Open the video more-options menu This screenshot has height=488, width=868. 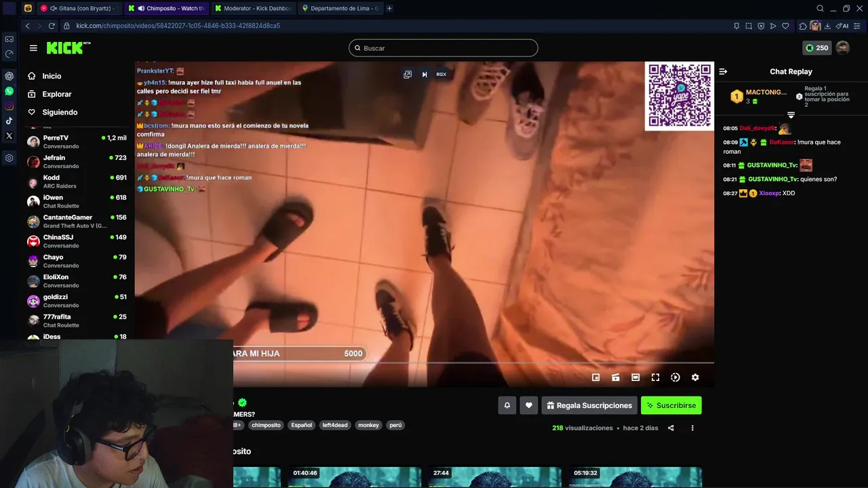click(692, 428)
